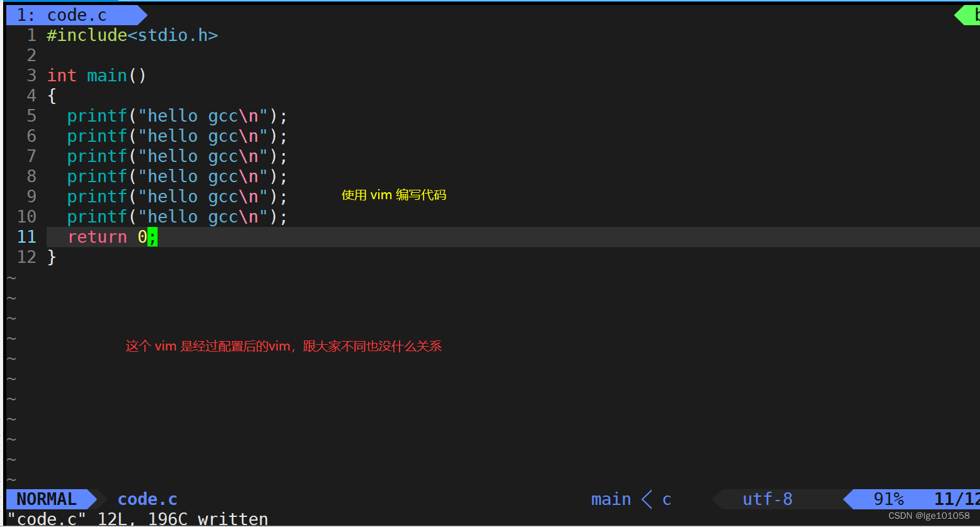
Task: Click the printf statement on line 5
Action: [177, 116]
